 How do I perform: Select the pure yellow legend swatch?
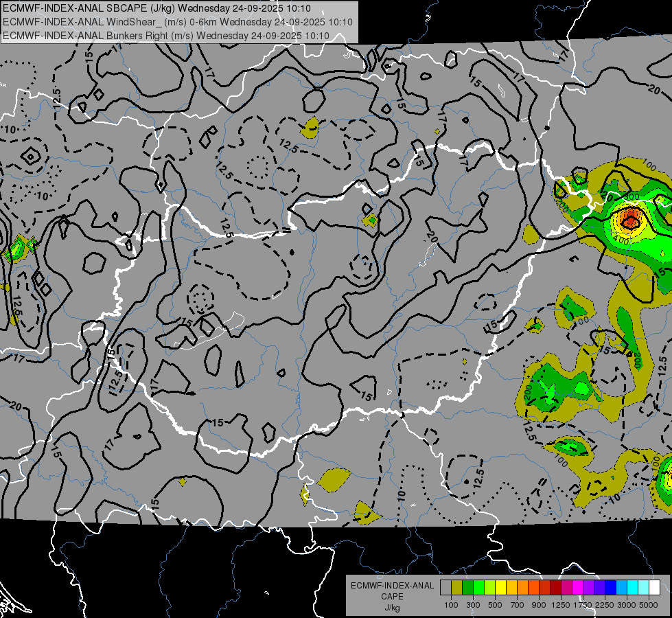click(x=501, y=588)
